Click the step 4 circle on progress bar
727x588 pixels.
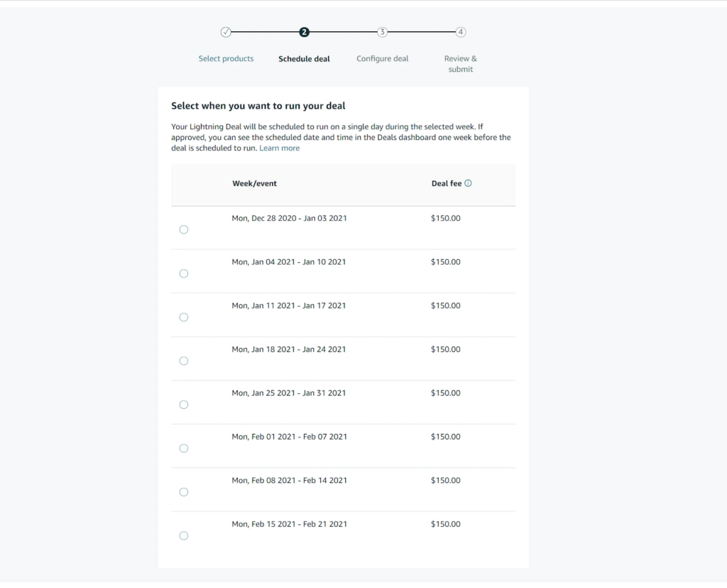(x=460, y=32)
